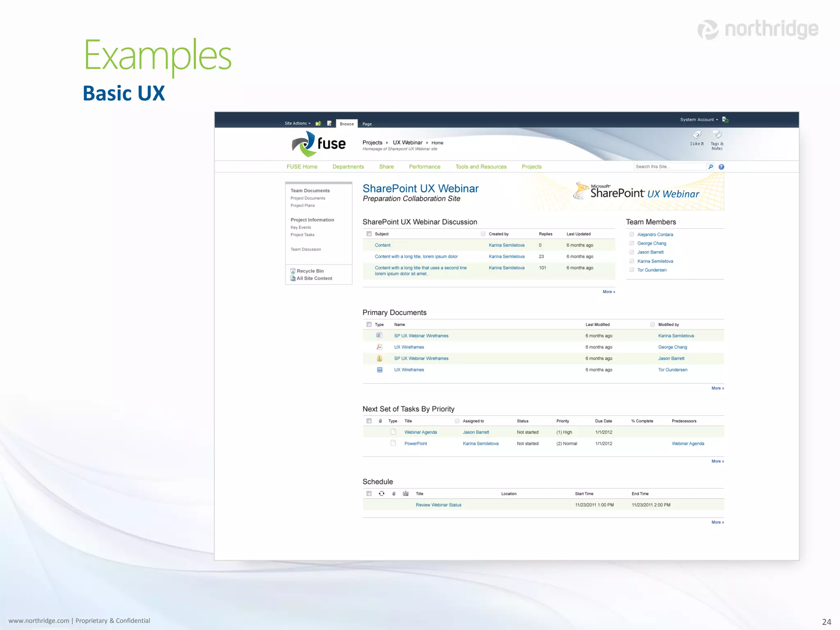The height and width of the screenshot is (630, 840).
Task: Switch to the Browse tab
Action: [347, 123]
